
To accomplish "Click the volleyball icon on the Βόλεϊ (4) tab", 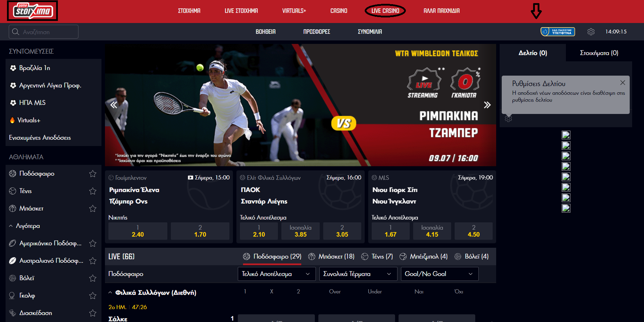I will coord(458,256).
